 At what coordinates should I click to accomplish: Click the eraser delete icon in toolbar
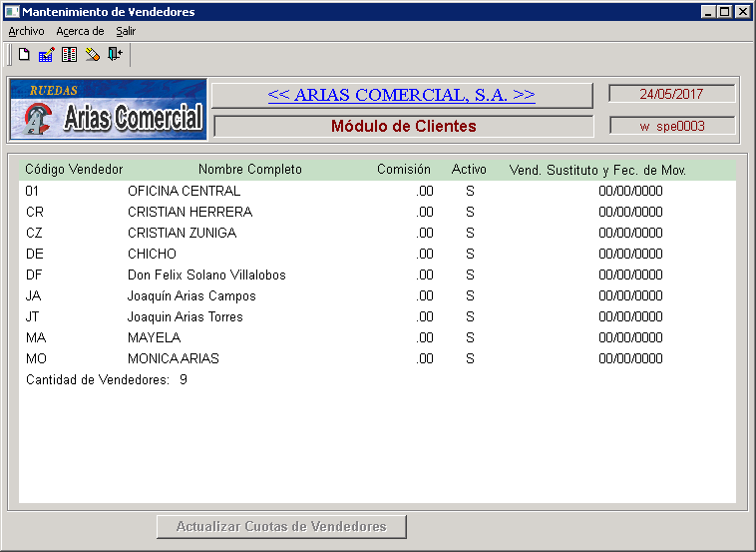[x=92, y=55]
